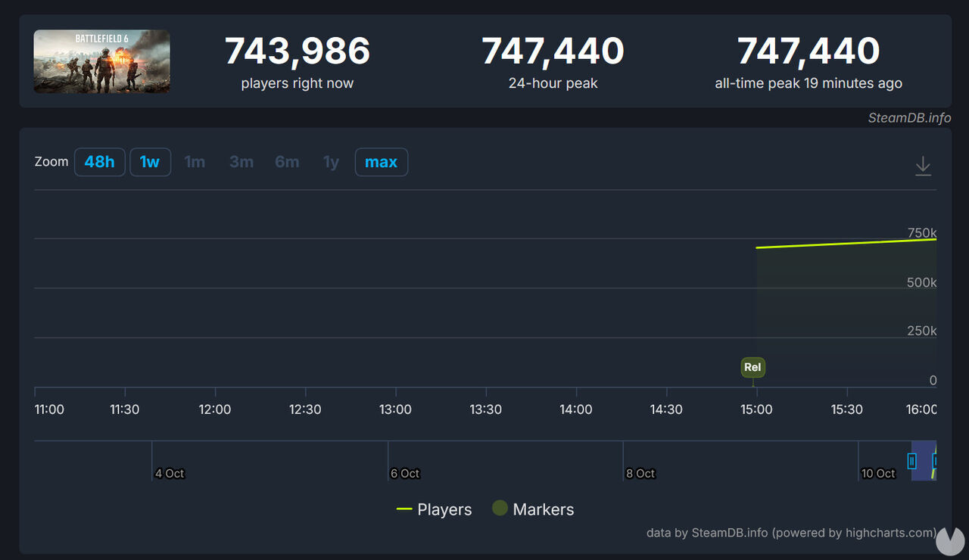Click the 11:00 time axis label
This screenshot has height=560, width=969.
50,409
